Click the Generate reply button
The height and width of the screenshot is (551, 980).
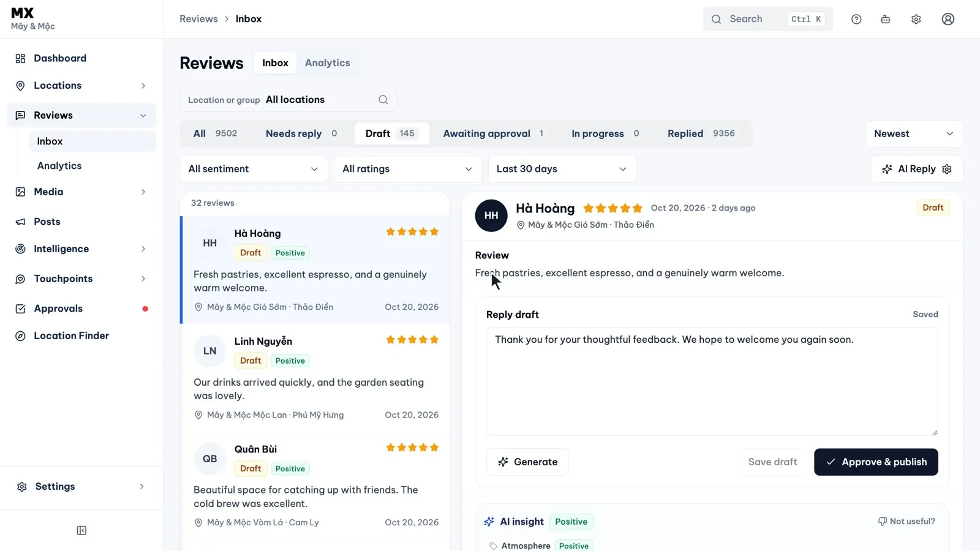(527, 462)
